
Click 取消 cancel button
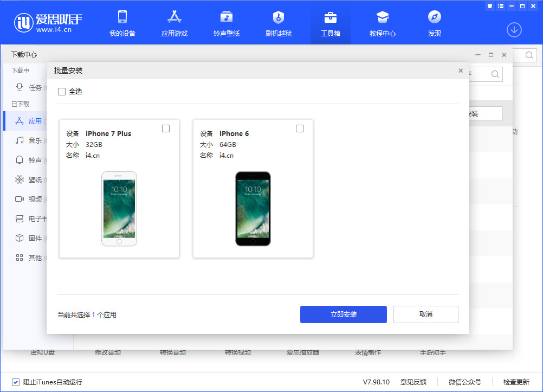point(425,314)
